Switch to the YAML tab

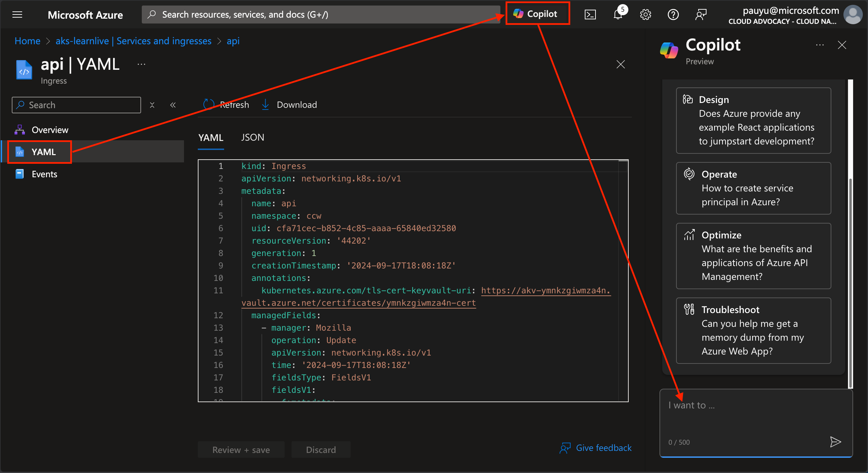click(211, 138)
